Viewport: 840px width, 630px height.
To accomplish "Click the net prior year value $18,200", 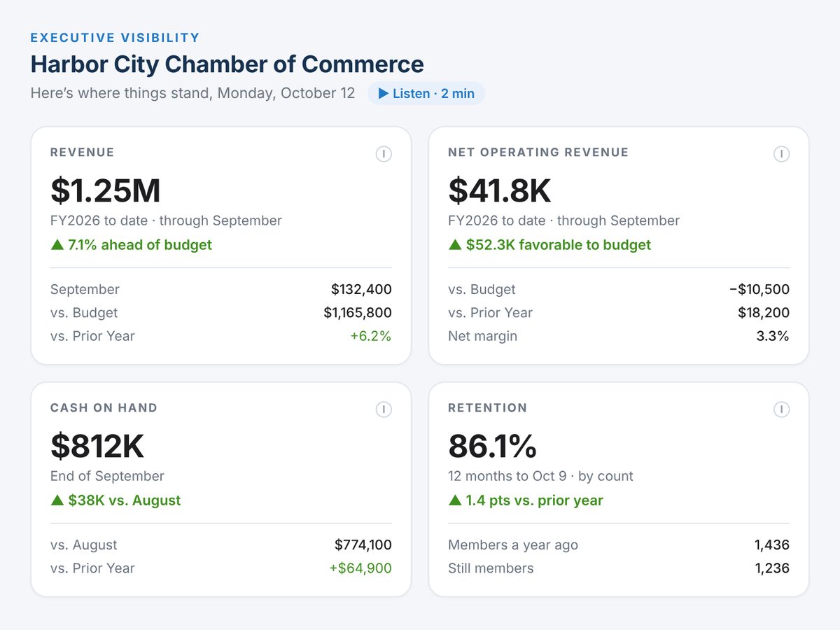I will [764, 313].
